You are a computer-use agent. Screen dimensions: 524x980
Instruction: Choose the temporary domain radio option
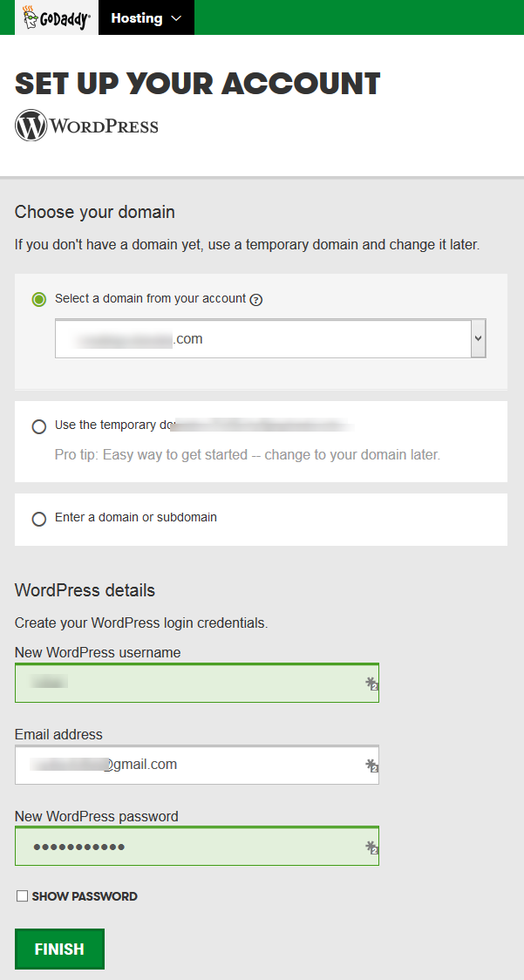point(39,426)
